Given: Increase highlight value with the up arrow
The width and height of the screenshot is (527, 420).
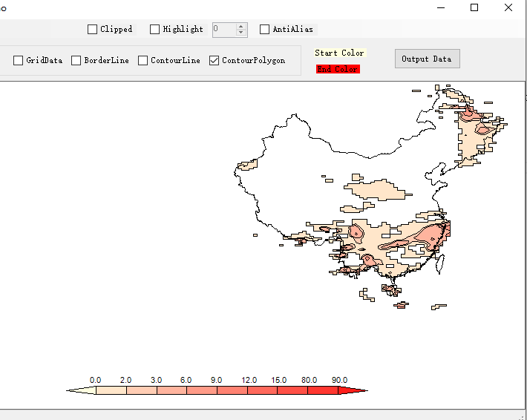Looking at the screenshot, I should 240,27.
